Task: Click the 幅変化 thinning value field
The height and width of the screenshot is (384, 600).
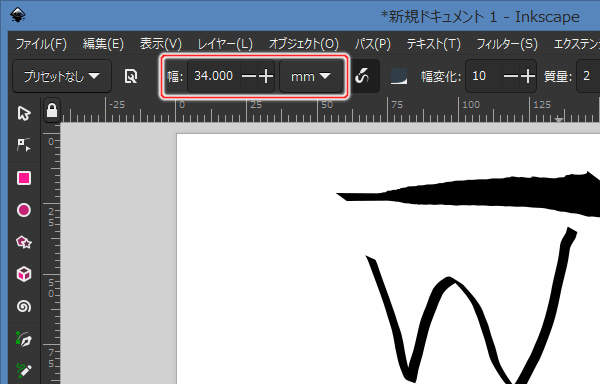Action: (x=483, y=76)
